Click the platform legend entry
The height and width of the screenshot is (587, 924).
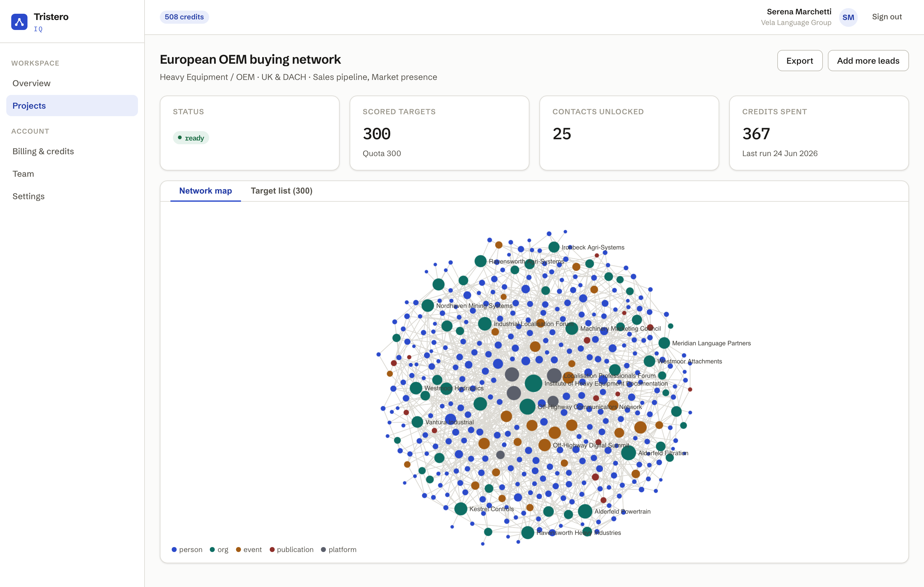click(338, 550)
